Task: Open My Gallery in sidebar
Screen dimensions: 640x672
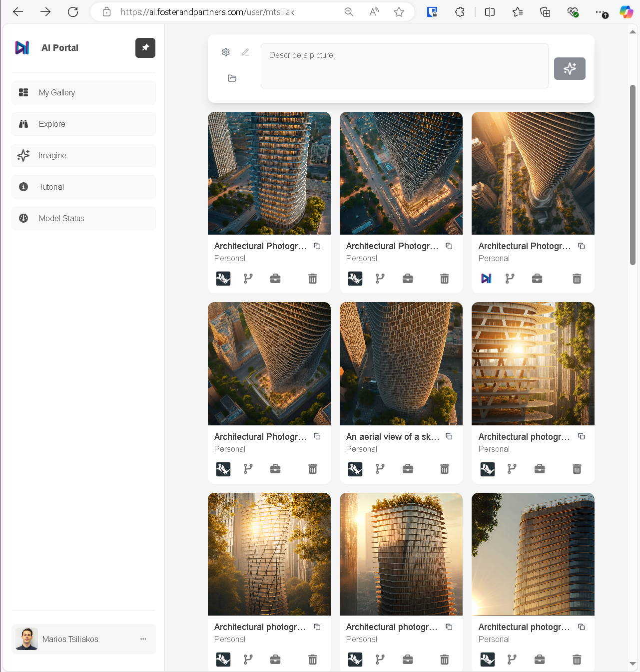Action: [x=83, y=93]
